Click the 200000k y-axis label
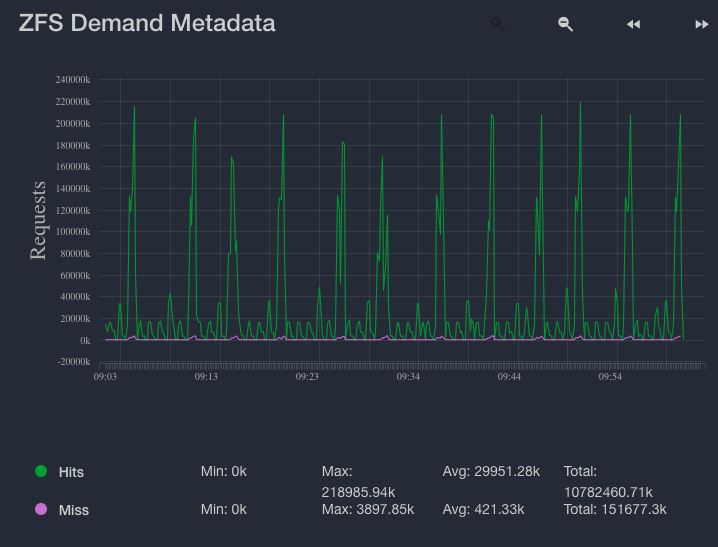 tap(73, 124)
